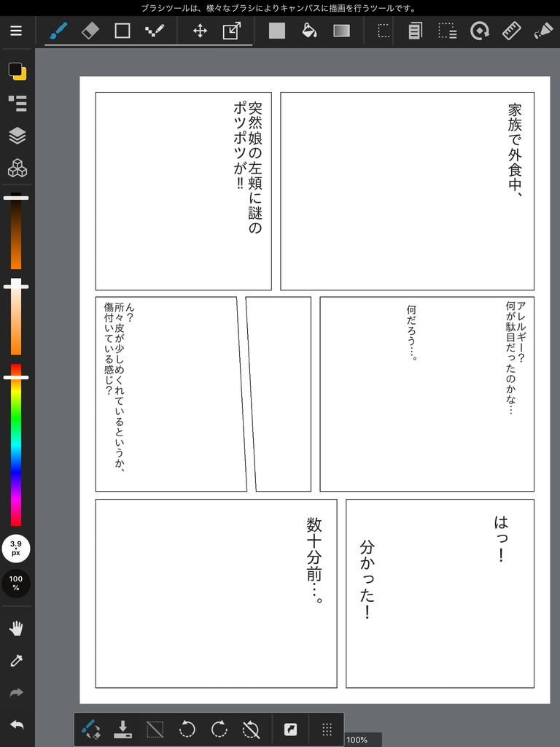
Task: Select the Gradient tool
Action: pos(341,31)
